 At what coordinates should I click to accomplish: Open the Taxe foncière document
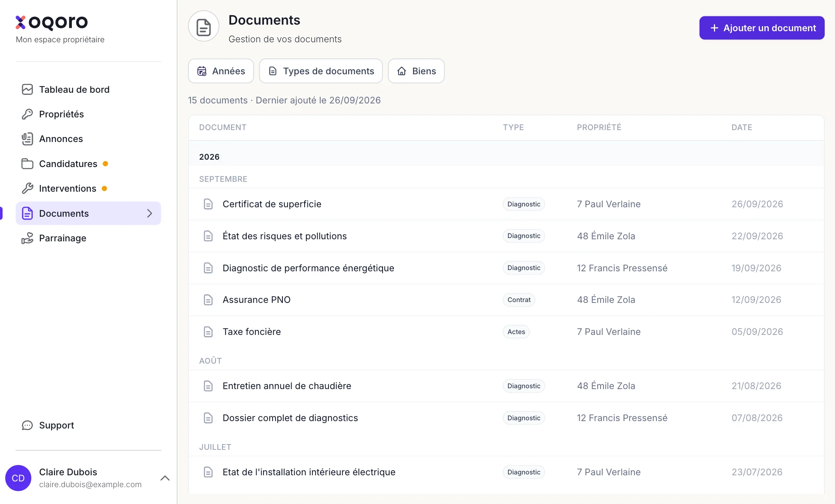[x=252, y=332]
